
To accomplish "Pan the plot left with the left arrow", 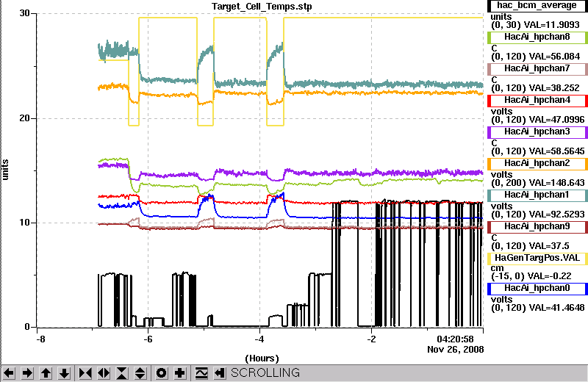I will point(9,373).
